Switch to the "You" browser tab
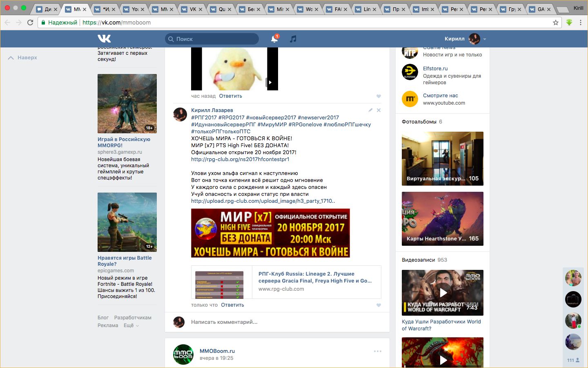Viewport: 588px width, 368px height. pyautogui.click(x=134, y=9)
